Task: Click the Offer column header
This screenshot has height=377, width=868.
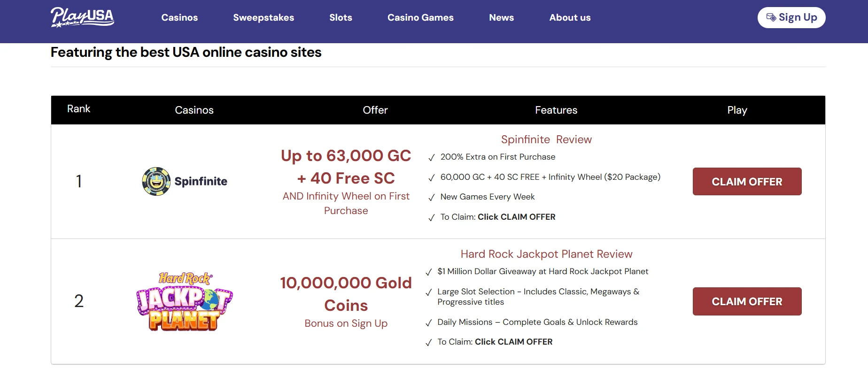Action: click(375, 110)
